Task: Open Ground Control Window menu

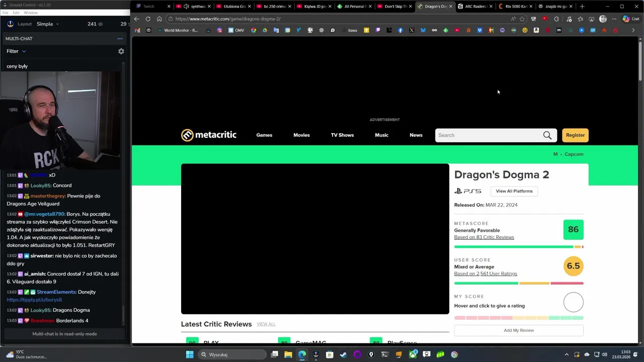Action: (x=31, y=13)
